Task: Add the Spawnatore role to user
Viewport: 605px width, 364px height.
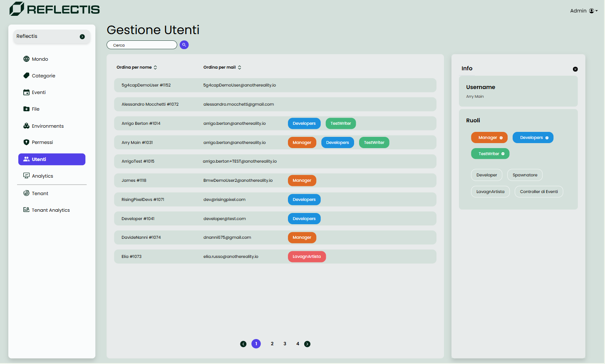Action: (x=525, y=175)
